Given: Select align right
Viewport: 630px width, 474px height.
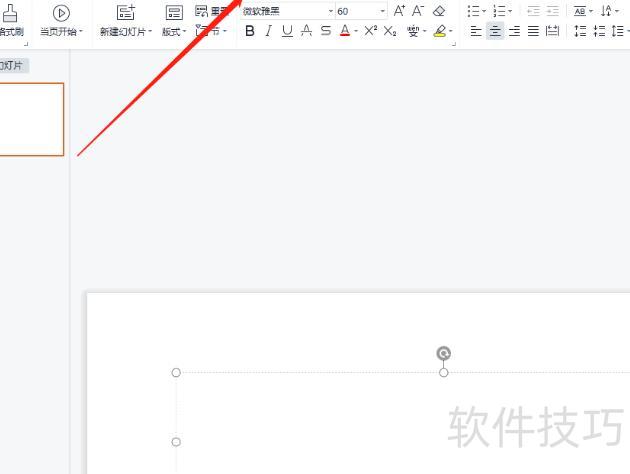Looking at the screenshot, I should (x=514, y=31).
